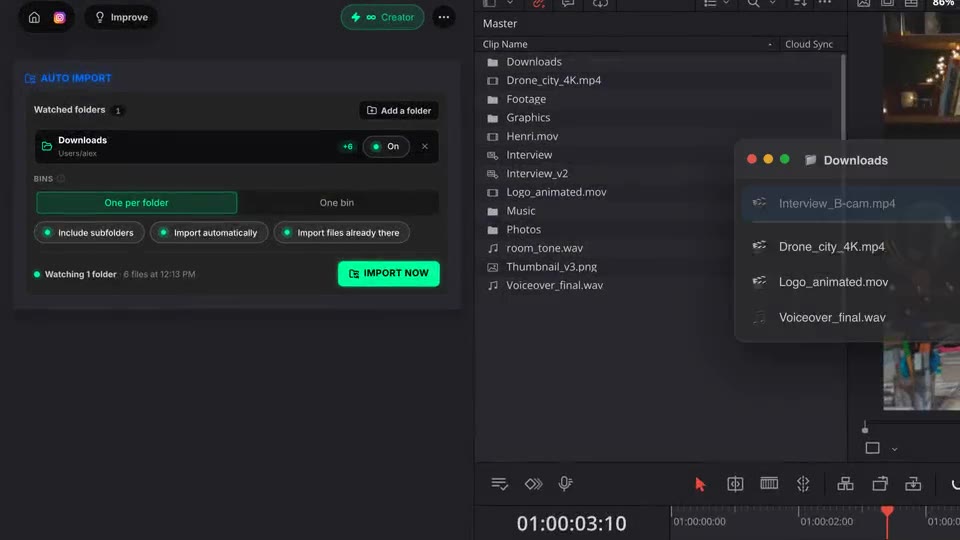This screenshot has width=960, height=540.
Task: Select the red Selection arrow tool
Action: (x=700, y=484)
